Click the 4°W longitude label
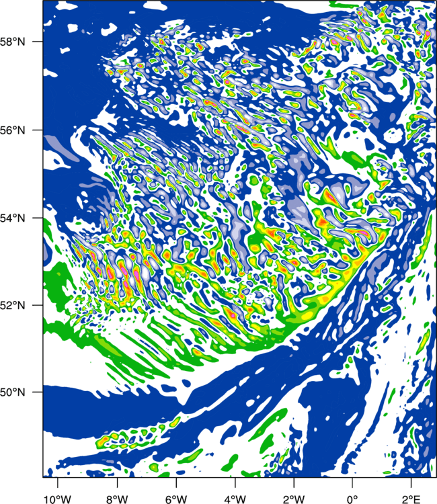 pos(235,499)
